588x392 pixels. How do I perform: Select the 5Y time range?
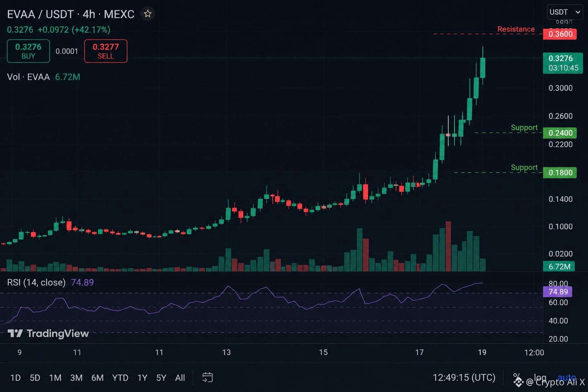point(161,378)
